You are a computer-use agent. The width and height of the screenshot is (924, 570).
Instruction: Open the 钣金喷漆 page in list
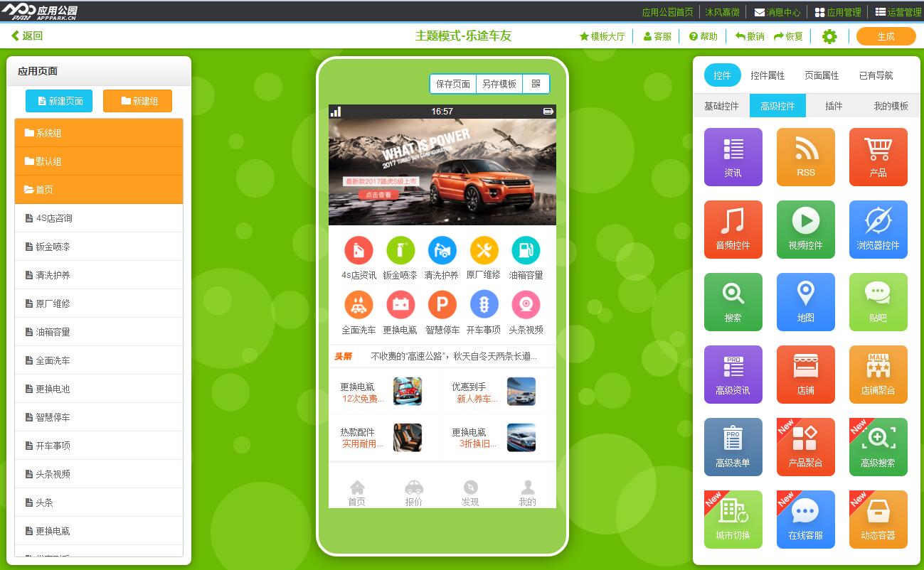coord(99,247)
